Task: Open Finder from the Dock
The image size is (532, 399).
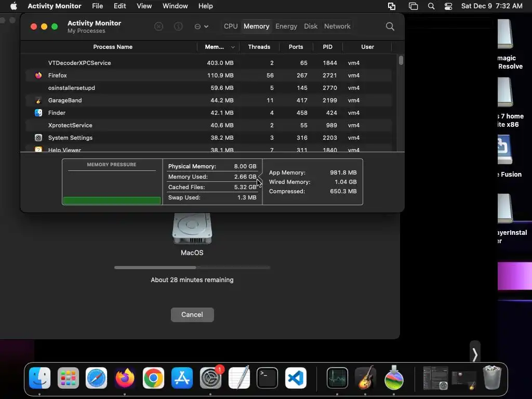Action: [x=39, y=378]
